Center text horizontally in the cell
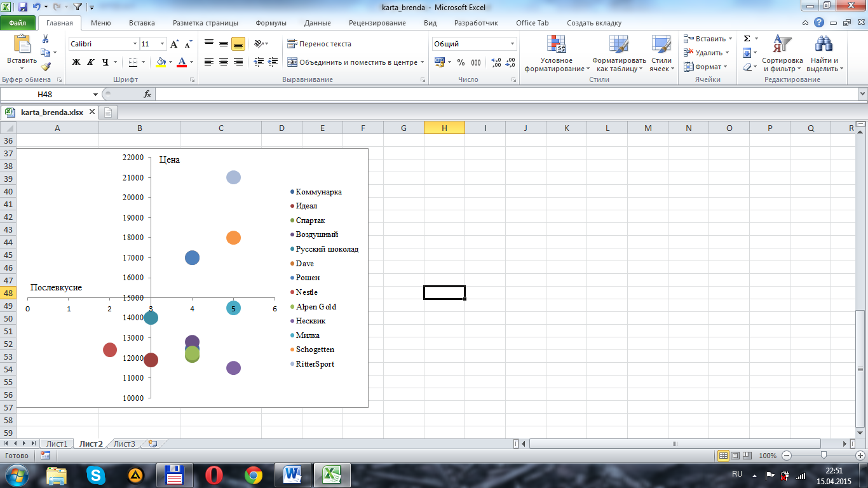This screenshot has width=868, height=488. click(224, 62)
